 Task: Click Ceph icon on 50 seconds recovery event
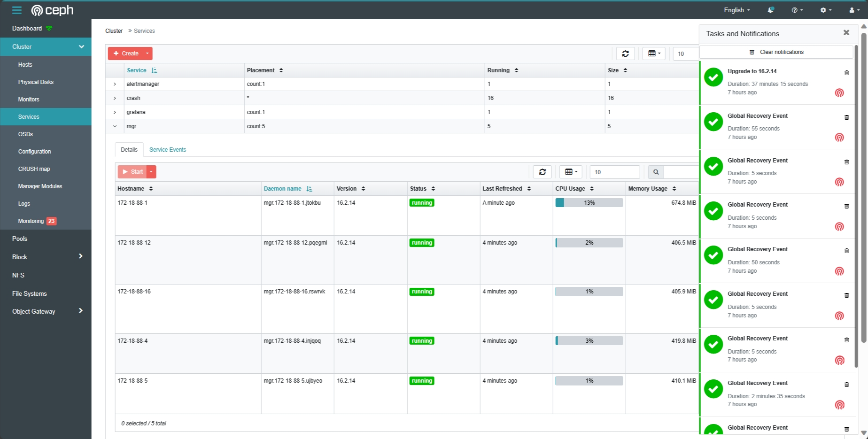tap(839, 271)
